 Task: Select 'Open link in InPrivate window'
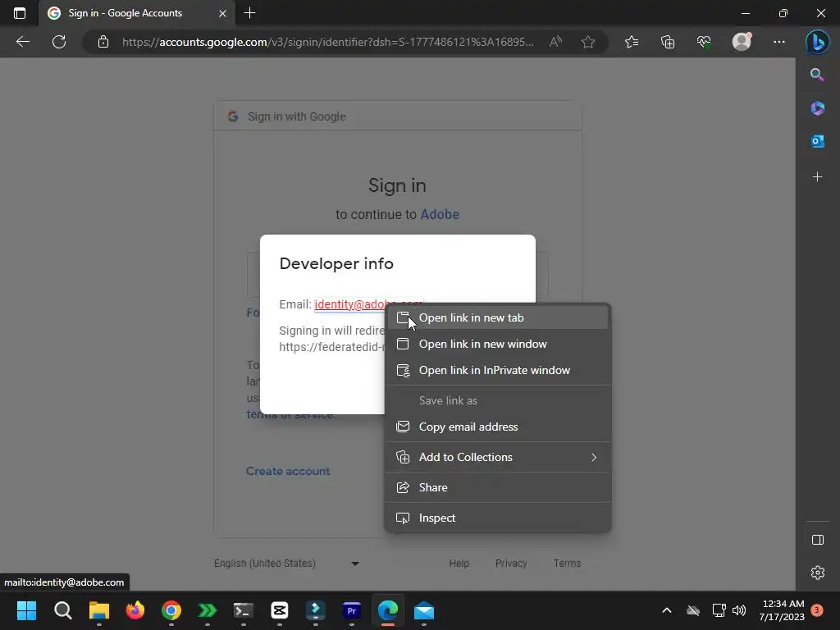498,370
